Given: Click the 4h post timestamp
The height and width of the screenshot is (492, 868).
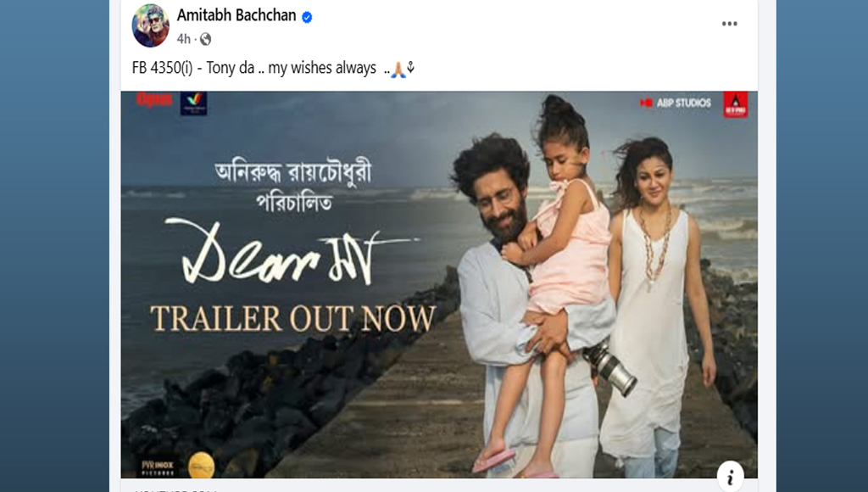Looking at the screenshot, I should (183, 39).
